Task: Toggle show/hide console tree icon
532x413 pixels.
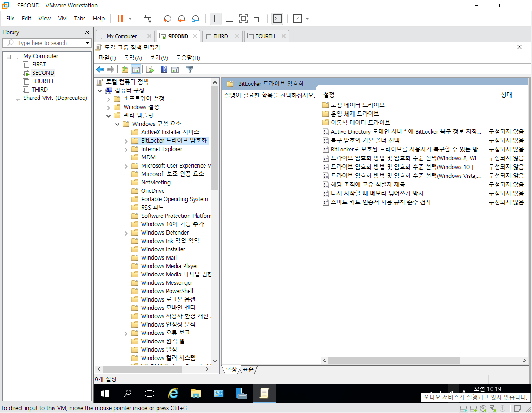Action: click(x=136, y=70)
